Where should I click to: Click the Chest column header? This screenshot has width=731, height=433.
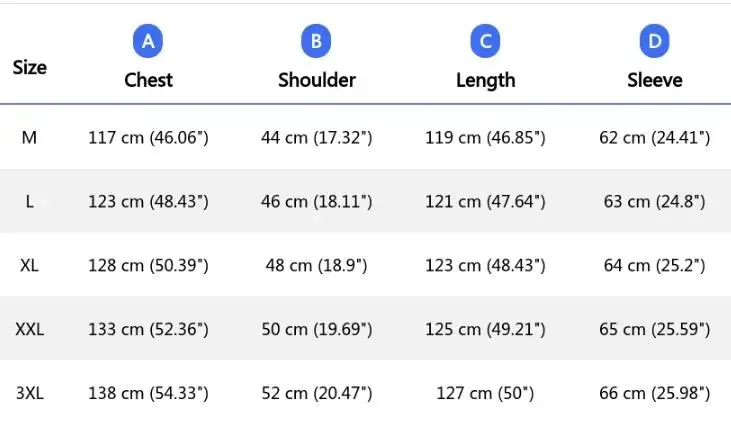(x=148, y=80)
